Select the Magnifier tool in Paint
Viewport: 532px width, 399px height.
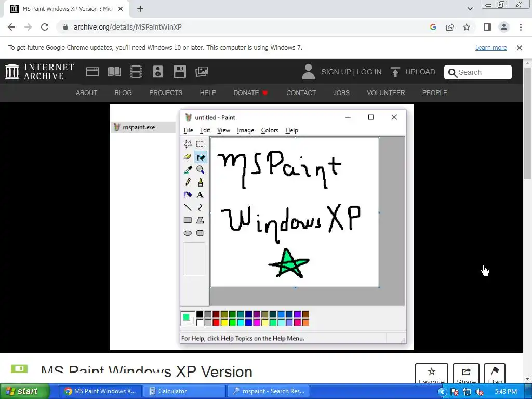point(201,169)
